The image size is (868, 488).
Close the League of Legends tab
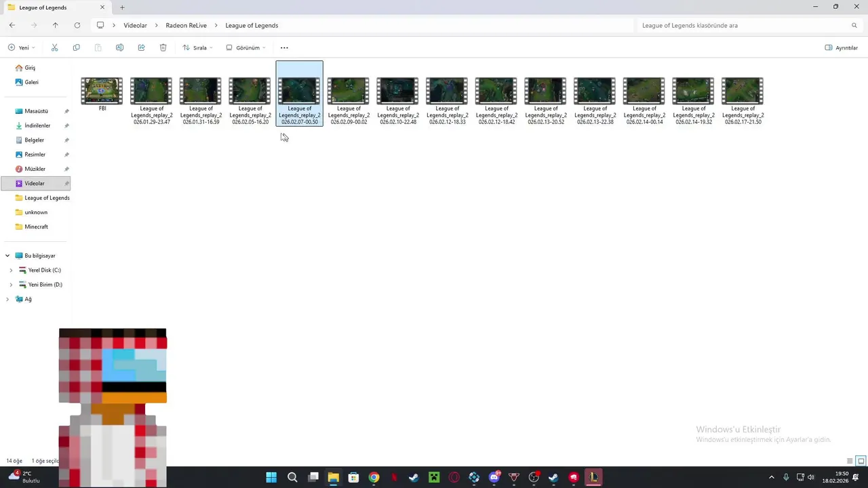coord(102,7)
